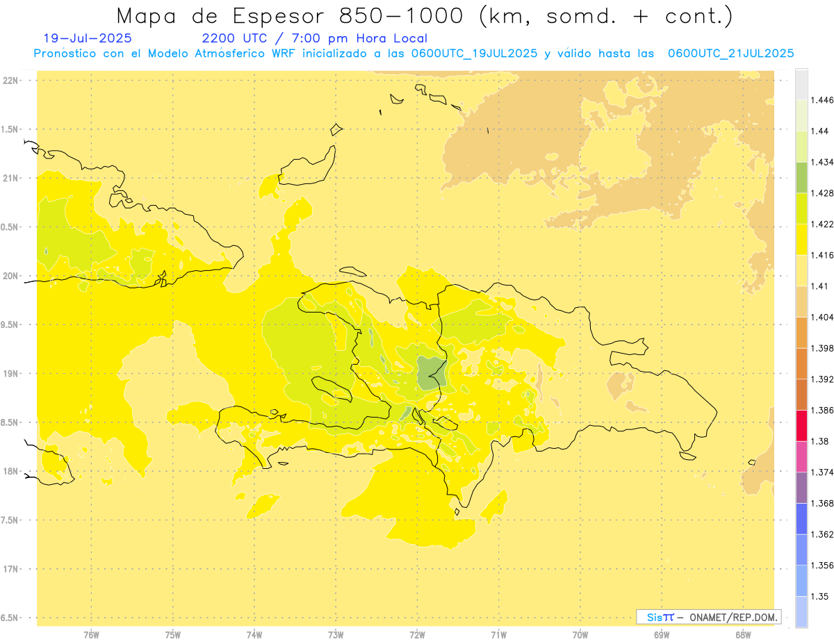Click the orange legend swatch between 1.398 and 1.404
834x644 pixels.
tap(801, 332)
